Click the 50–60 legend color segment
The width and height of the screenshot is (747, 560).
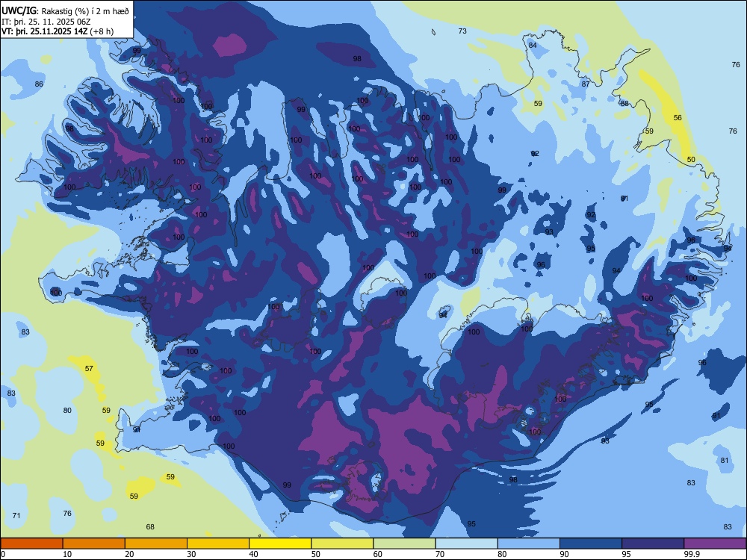point(343,544)
